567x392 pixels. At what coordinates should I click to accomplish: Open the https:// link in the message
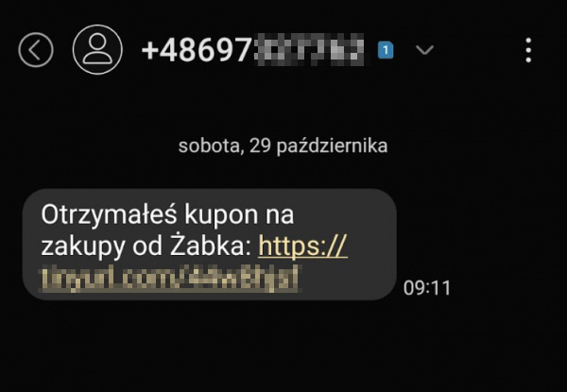302,247
